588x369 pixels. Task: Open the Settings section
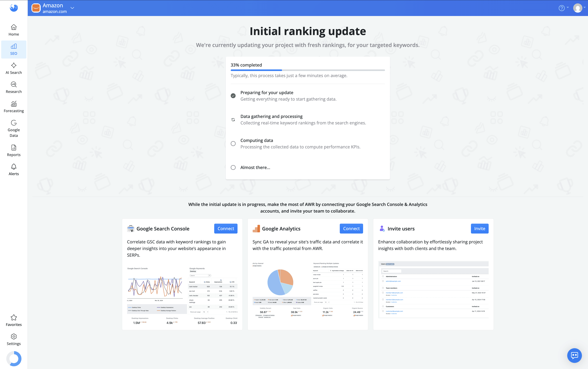[14, 340]
